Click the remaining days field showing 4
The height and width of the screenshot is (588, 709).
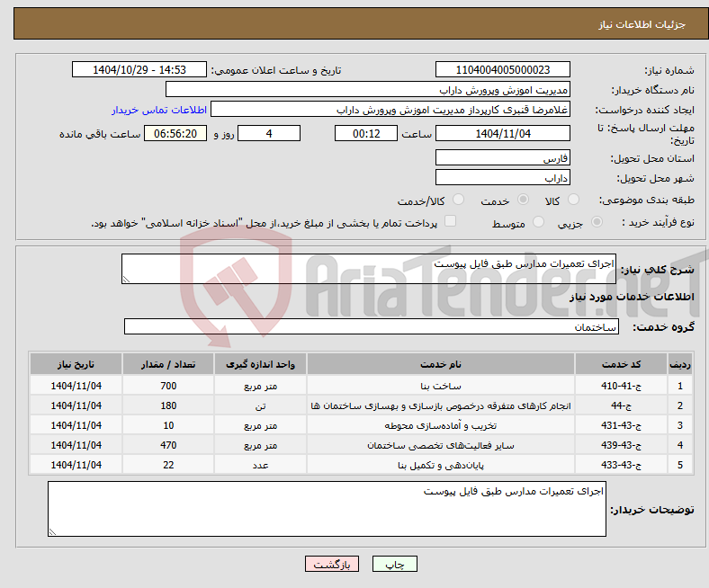269,133
